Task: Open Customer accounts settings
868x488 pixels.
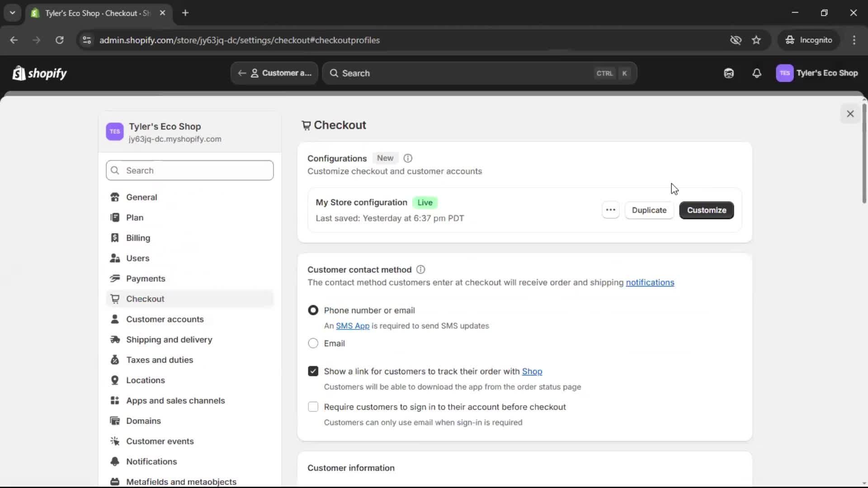Action: coord(165,319)
